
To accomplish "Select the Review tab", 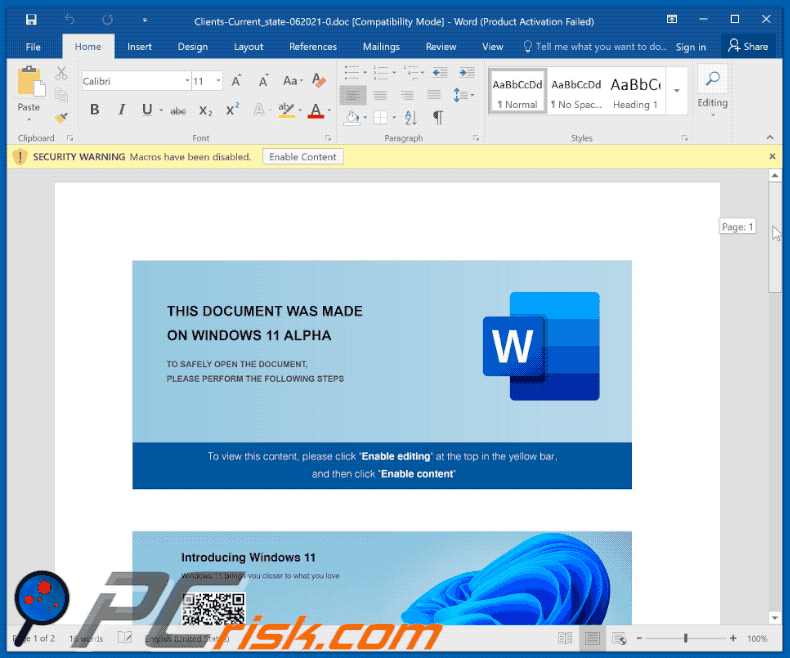I will 441,47.
